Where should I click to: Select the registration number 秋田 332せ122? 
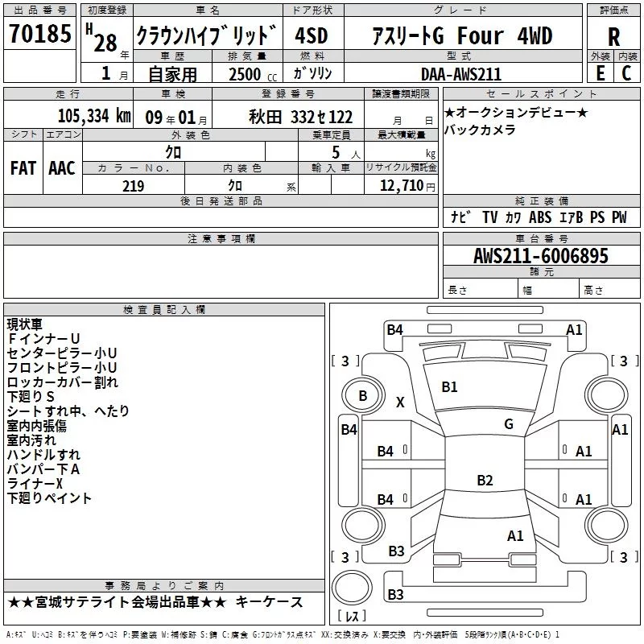(x=300, y=115)
